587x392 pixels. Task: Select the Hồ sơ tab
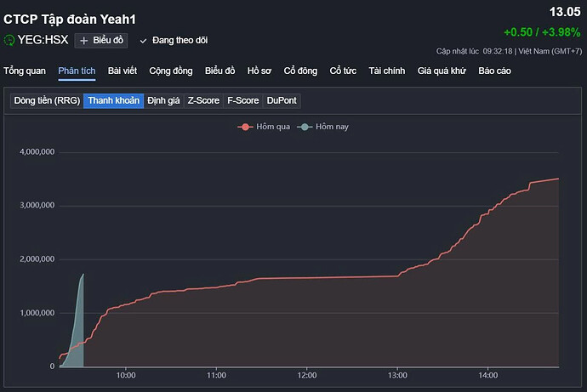click(260, 71)
